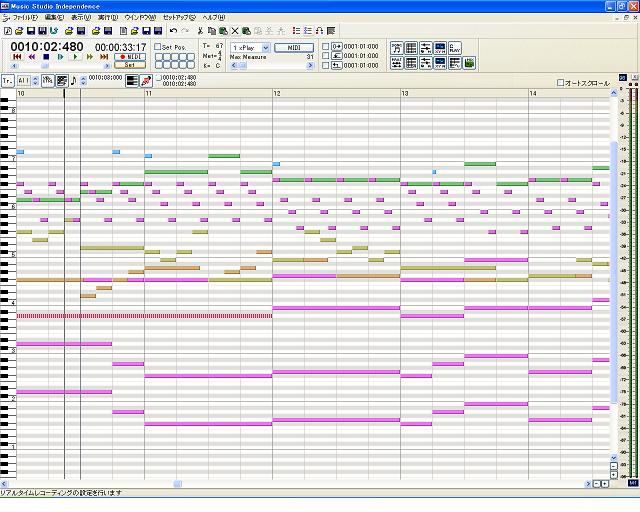Viewport: 640px width, 512px height.
Task: Open the top-row grid window icon
Action: click(x=411, y=48)
